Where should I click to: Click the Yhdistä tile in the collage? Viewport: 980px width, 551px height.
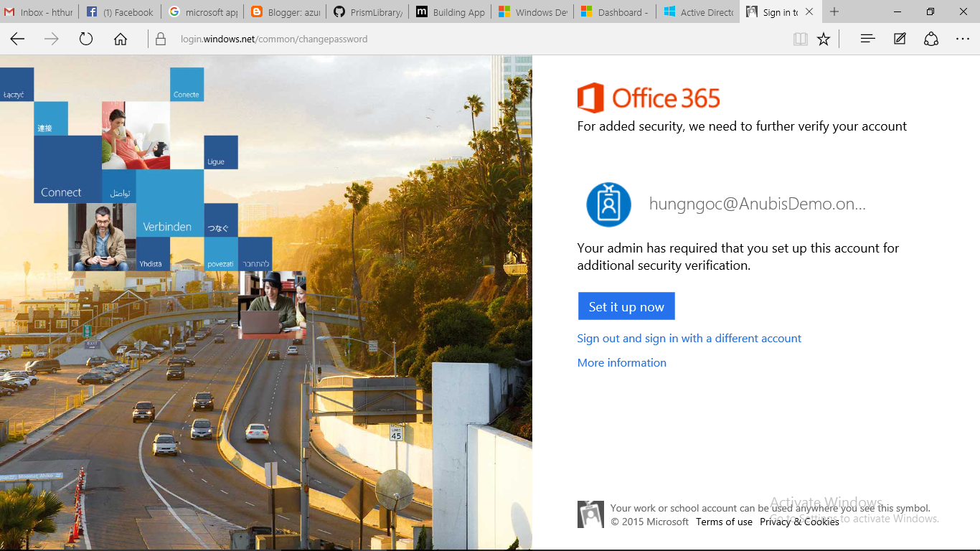coord(153,254)
